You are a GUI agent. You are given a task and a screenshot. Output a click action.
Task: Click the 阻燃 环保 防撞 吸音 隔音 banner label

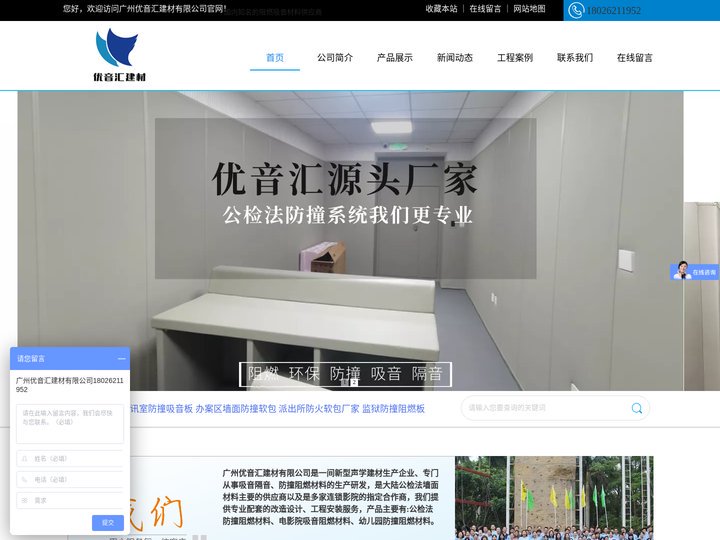(345, 374)
